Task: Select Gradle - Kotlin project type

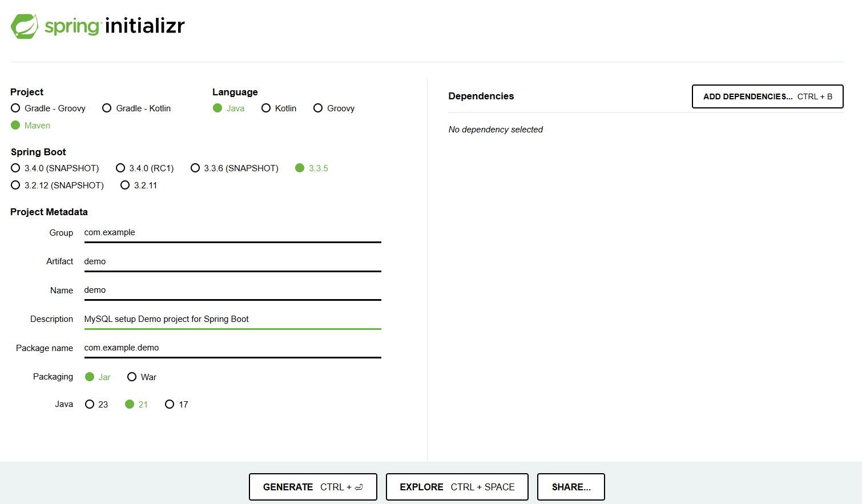Action: (136, 108)
